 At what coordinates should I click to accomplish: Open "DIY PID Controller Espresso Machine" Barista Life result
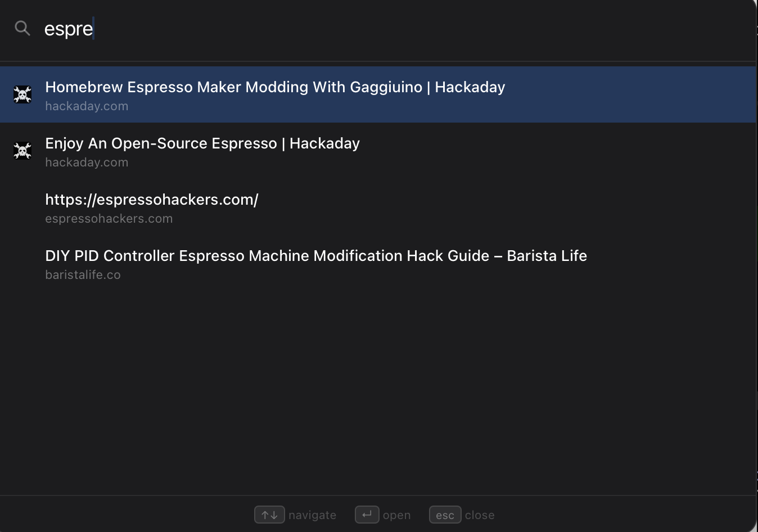coord(378,263)
